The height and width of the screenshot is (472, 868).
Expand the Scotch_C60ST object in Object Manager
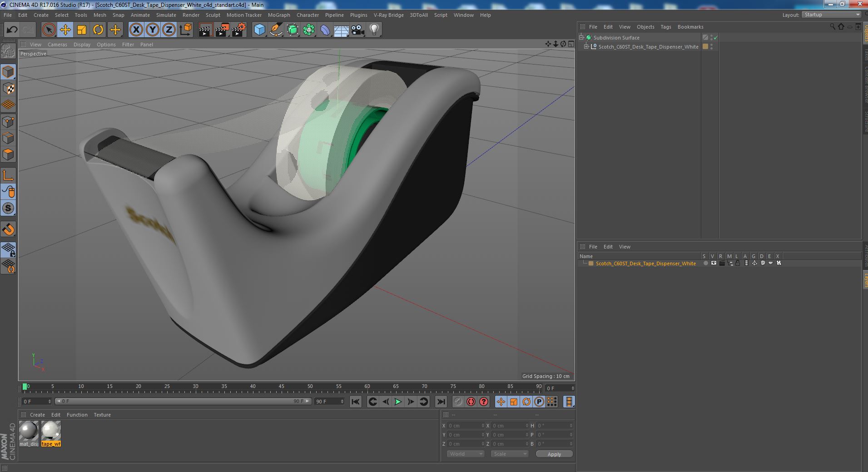pyautogui.click(x=586, y=47)
